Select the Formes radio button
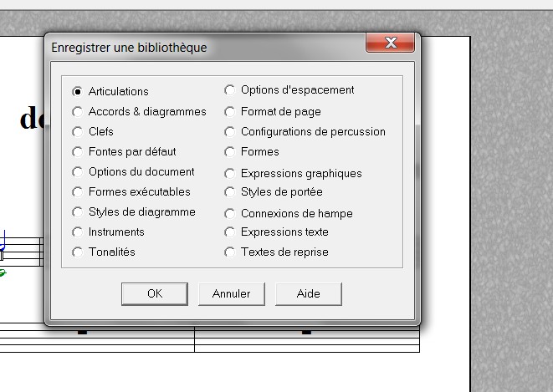The image size is (553, 392). click(x=230, y=152)
